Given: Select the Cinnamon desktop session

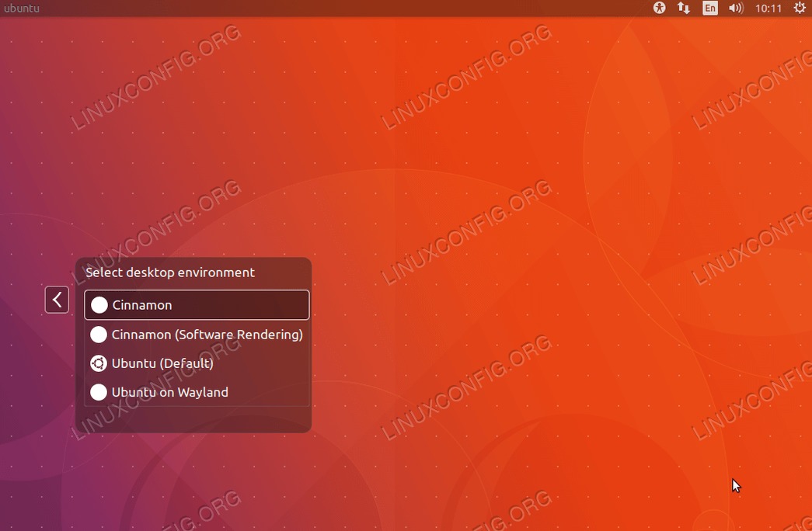Looking at the screenshot, I should tap(197, 305).
